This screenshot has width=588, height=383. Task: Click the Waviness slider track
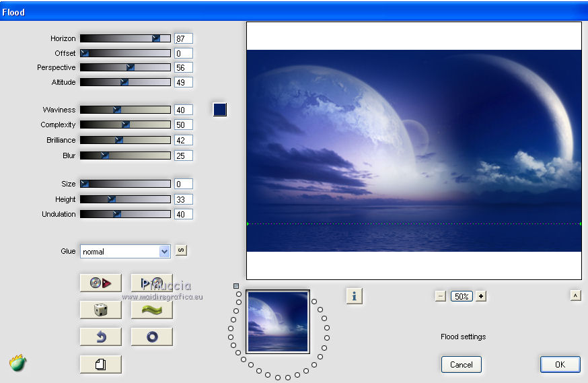pos(125,110)
